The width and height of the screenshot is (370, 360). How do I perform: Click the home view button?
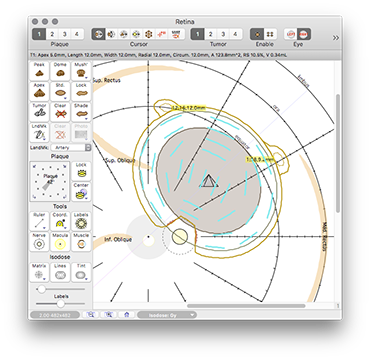[x=127, y=315]
